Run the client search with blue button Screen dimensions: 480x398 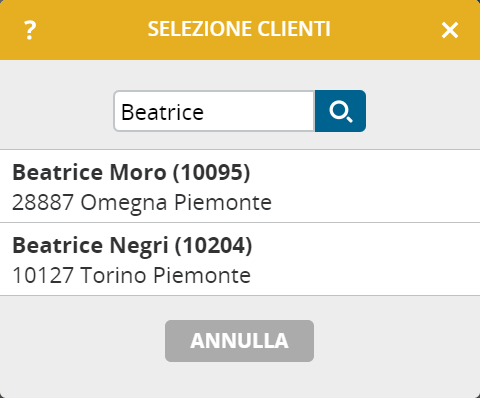pyautogui.click(x=340, y=111)
